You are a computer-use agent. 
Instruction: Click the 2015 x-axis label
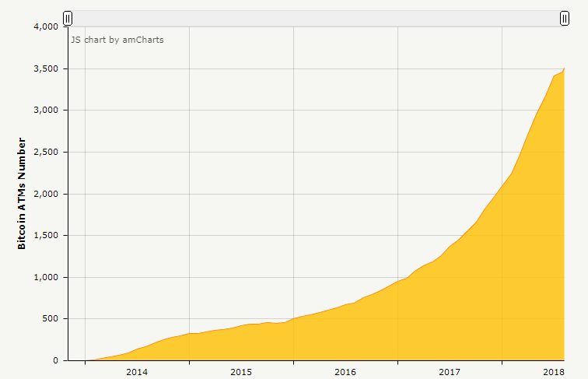pos(241,372)
